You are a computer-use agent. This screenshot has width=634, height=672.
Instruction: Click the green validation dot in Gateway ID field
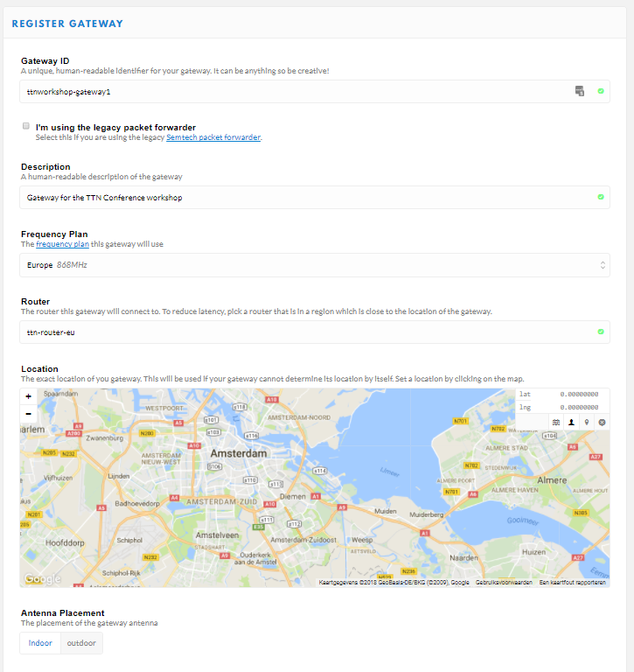[x=601, y=91]
